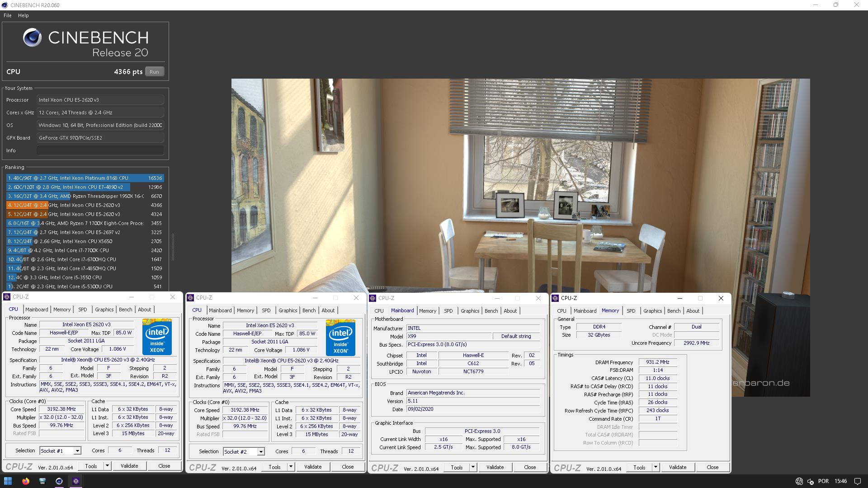Expand Tools dropdown arrow in second CPU-Z

(291, 467)
